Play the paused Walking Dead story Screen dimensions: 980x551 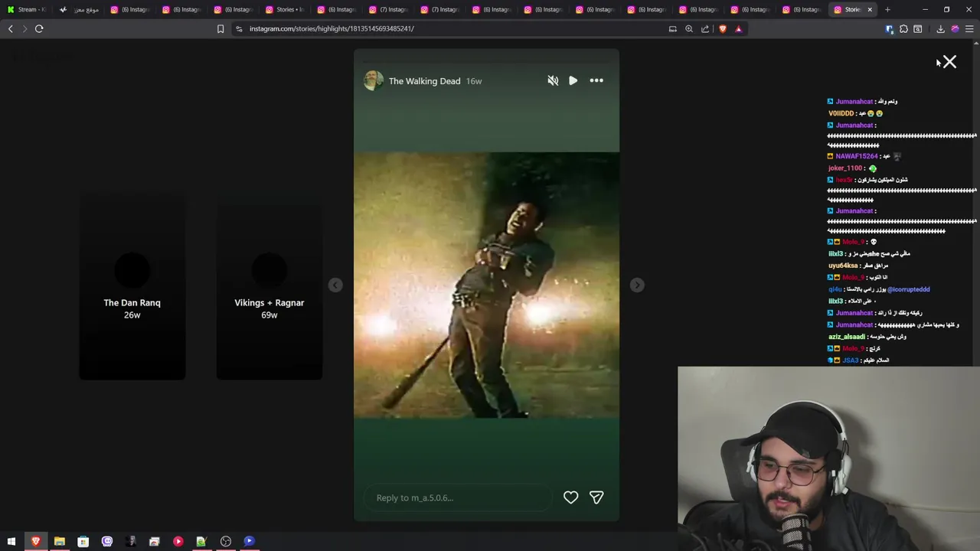pos(573,80)
